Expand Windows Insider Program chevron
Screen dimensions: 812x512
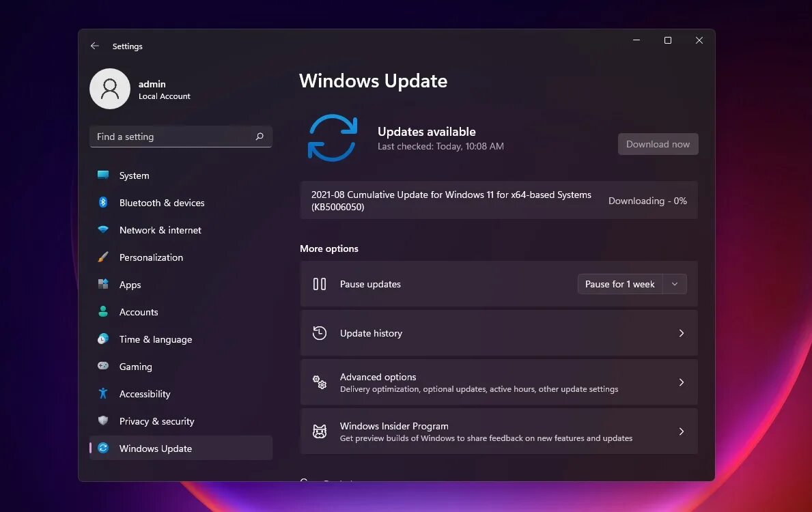point(682,431)
